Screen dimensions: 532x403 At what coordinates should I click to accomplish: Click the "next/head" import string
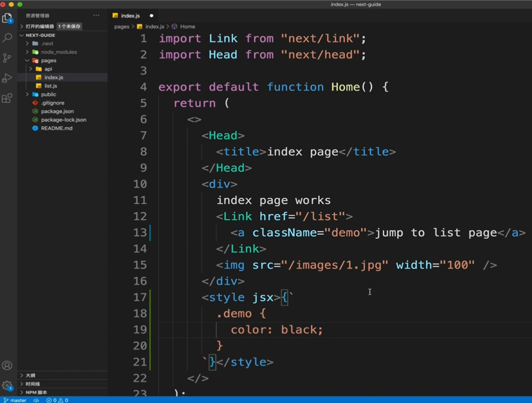coord(320,55)
